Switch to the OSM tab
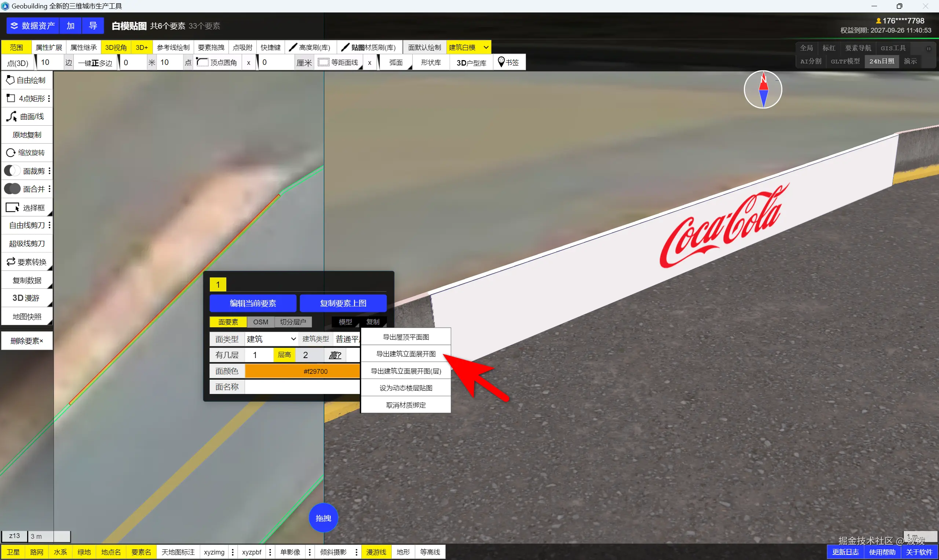This screenshot has height=560, width=939. pos(260,322)
